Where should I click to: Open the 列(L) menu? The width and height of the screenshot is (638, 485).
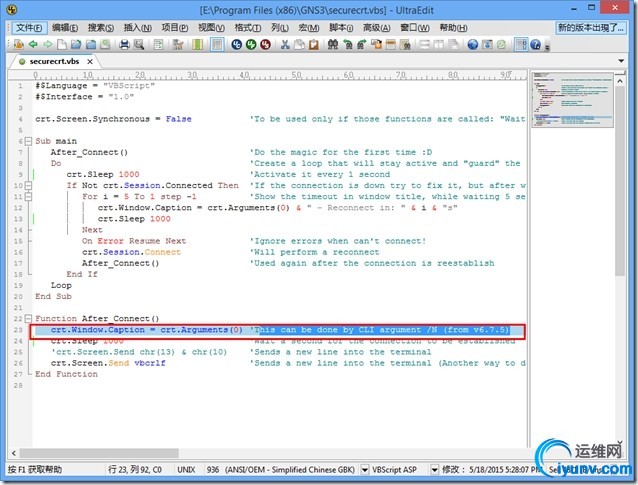pos(280,28)
